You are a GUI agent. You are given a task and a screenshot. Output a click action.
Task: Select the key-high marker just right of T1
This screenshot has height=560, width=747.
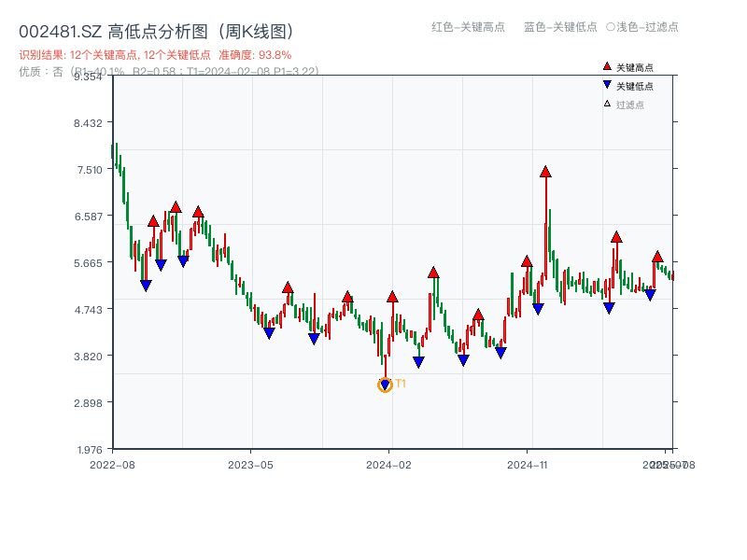[x=392, y=297]
